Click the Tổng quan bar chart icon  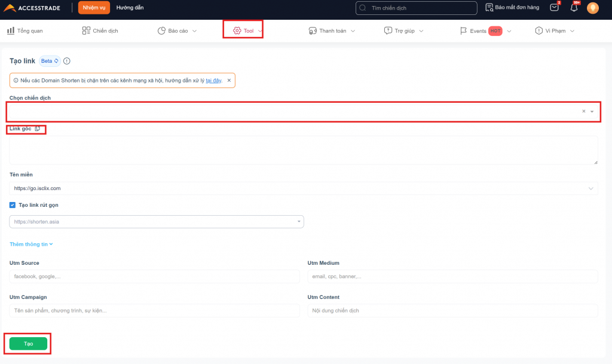click(x=11, y=30)
